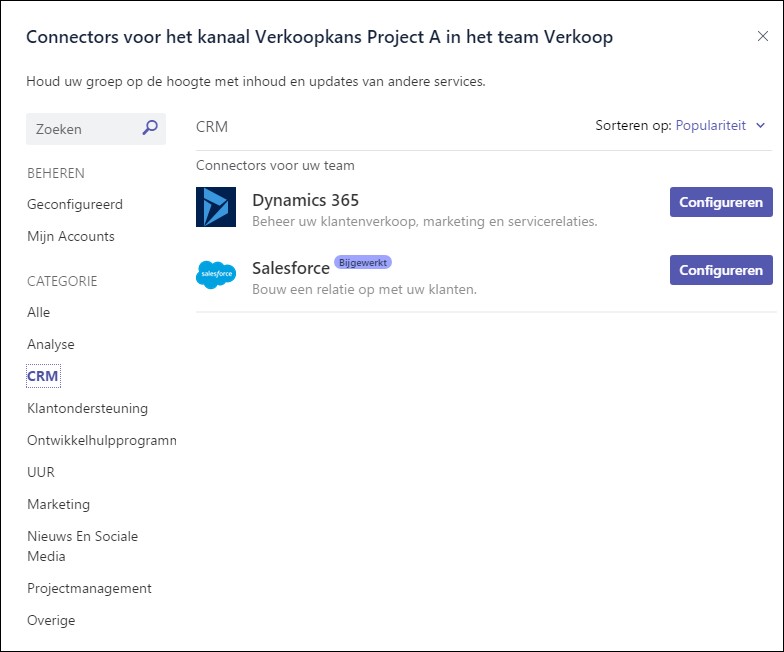This screenshot has width=784, height=652.
Task: Select the Klantondersteuning category
Action: [x=88, y=408]
